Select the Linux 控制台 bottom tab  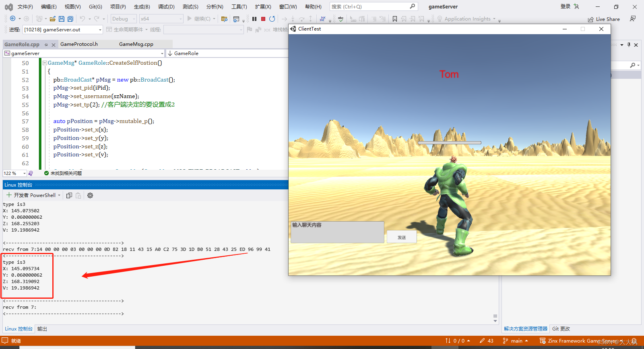click(x=19, y=329)
